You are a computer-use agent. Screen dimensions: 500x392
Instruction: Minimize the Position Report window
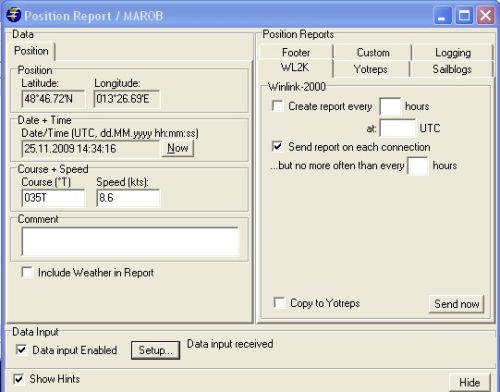click(443, 16)
